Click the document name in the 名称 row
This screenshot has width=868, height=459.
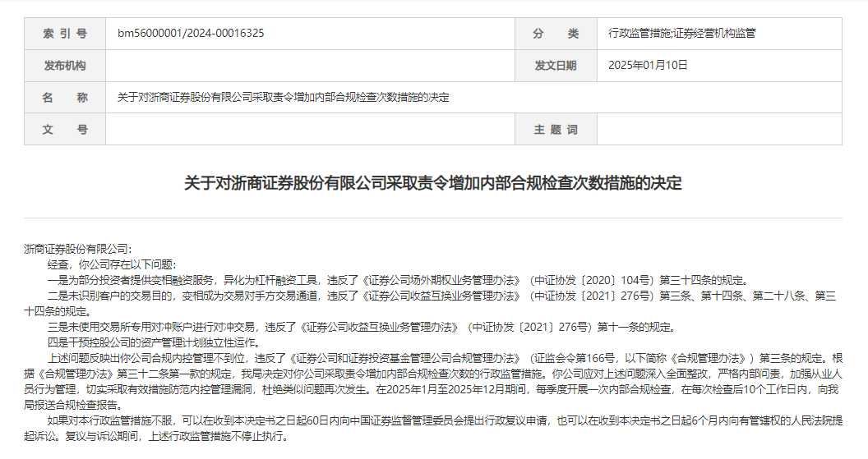[284, 98]
